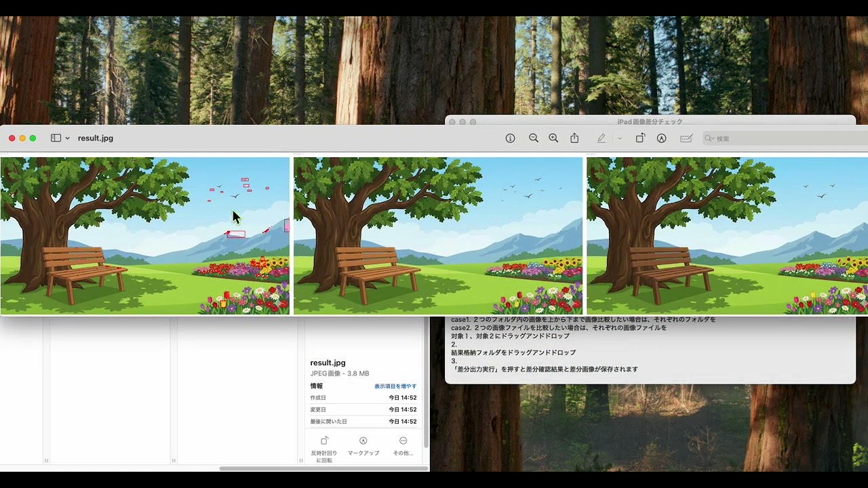
Task: Open the Preview inspector info icon
Action: pyautogui.click(x=510, y=138)
